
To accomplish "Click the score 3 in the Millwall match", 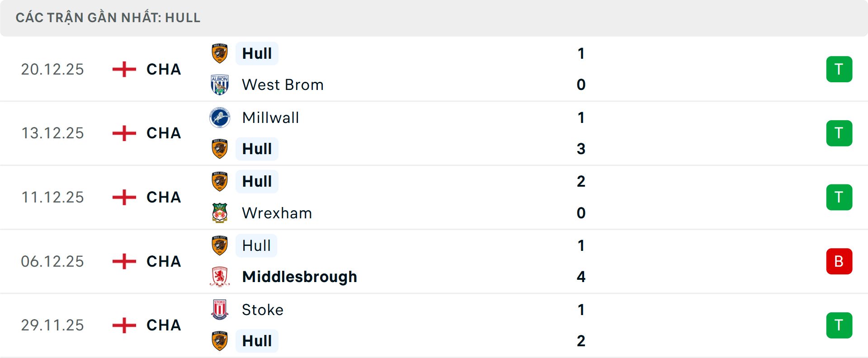I will pos(581,149).
